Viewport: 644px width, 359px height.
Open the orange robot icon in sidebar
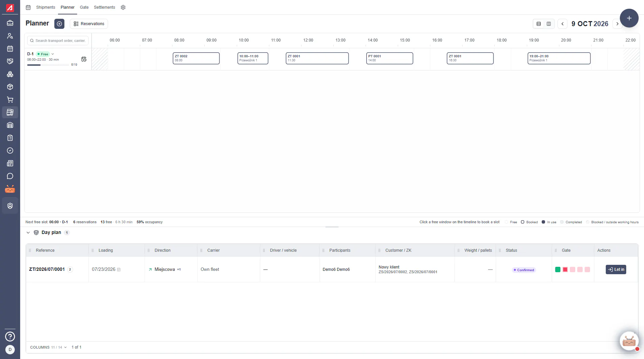point(10,189)
